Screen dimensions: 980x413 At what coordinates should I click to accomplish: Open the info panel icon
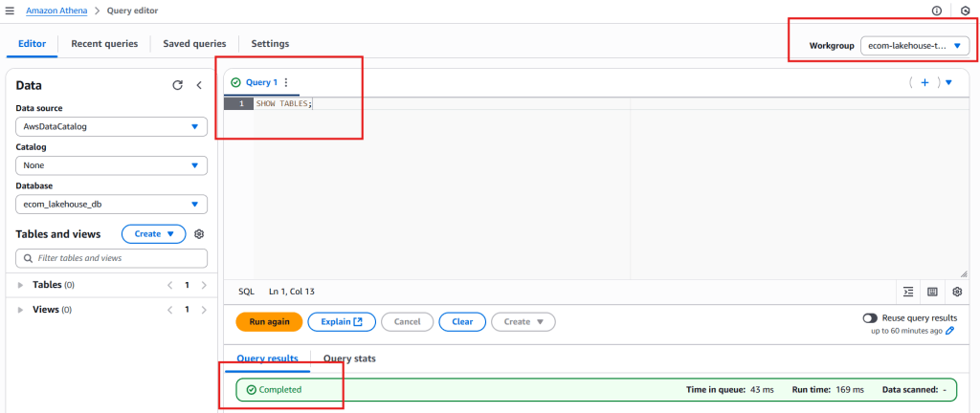coord(936,11)
